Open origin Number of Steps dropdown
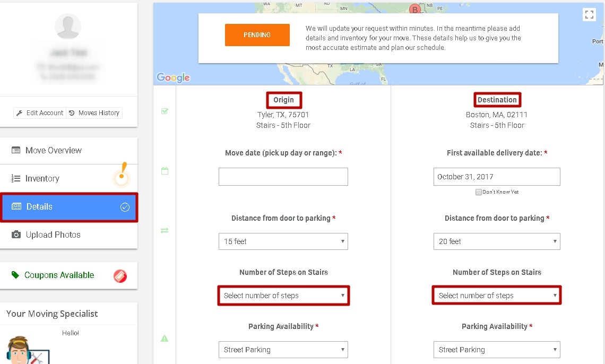Image resolution: width=605 pixels, height=364 pixels. click(283, 296)
